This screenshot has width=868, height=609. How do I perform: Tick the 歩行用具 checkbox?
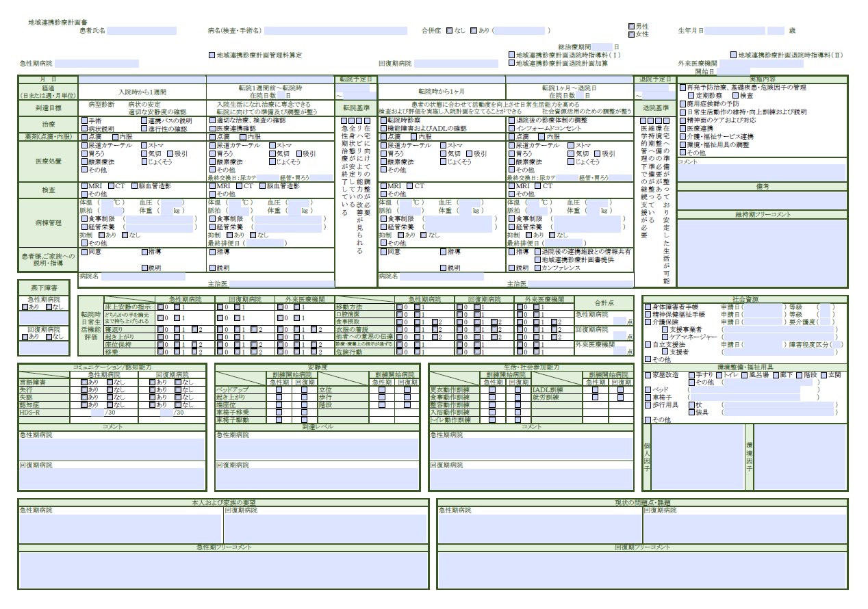[648, 405]
